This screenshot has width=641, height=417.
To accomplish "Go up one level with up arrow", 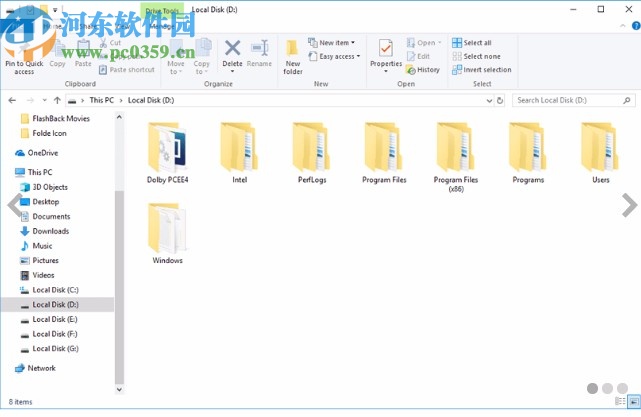I will coord(57,100).
